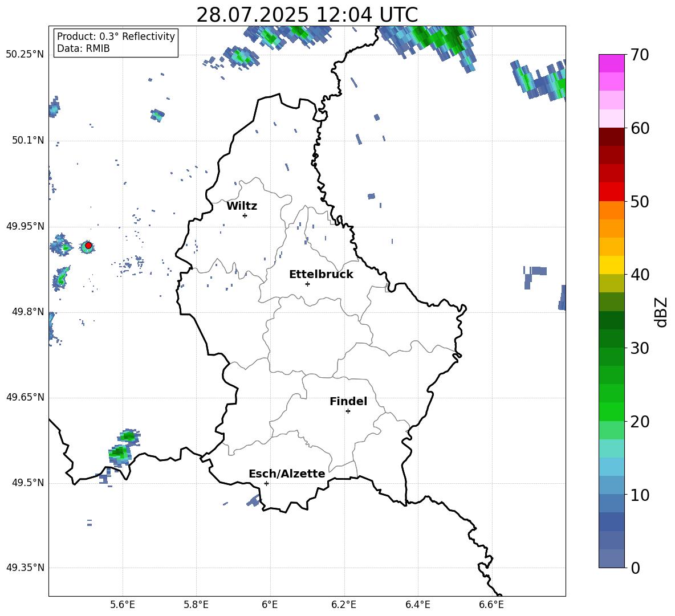Click the 49.5°N latitude label
Viewport: 675px width, 616px height.
[28, 483]
